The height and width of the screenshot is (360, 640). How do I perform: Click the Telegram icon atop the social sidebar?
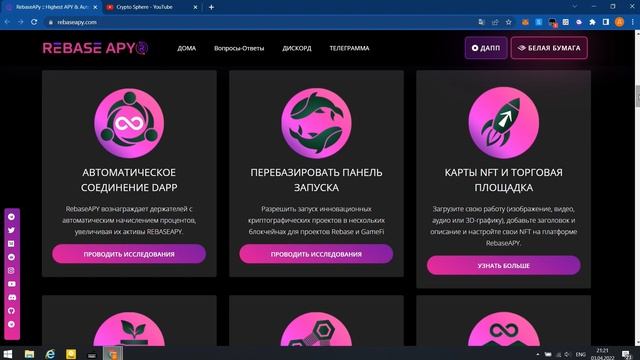(11, 217)
